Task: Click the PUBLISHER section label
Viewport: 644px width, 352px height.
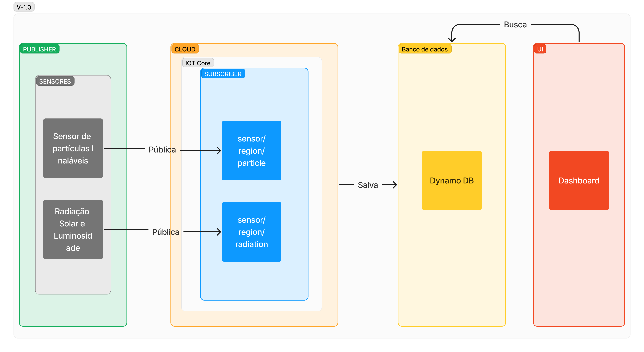Action: click(x=40, y=49)
